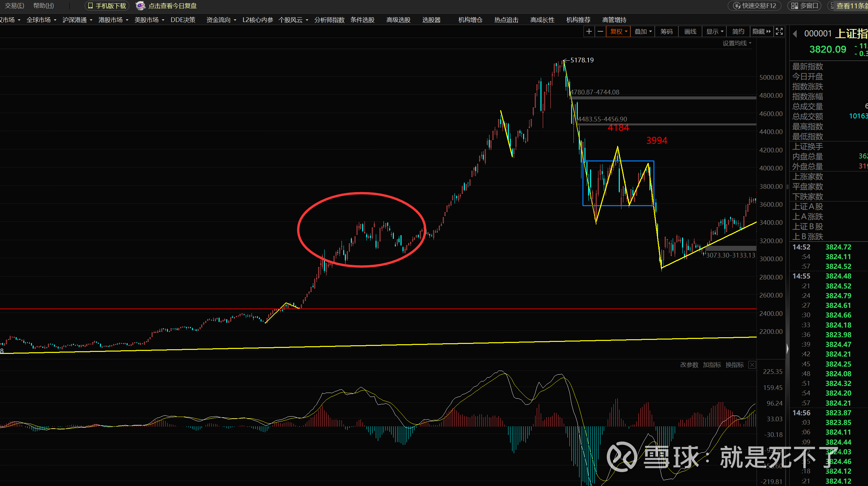Close the MACD indicator panel with X
Viewport: 868px width, 486px height.
point(752,365)
